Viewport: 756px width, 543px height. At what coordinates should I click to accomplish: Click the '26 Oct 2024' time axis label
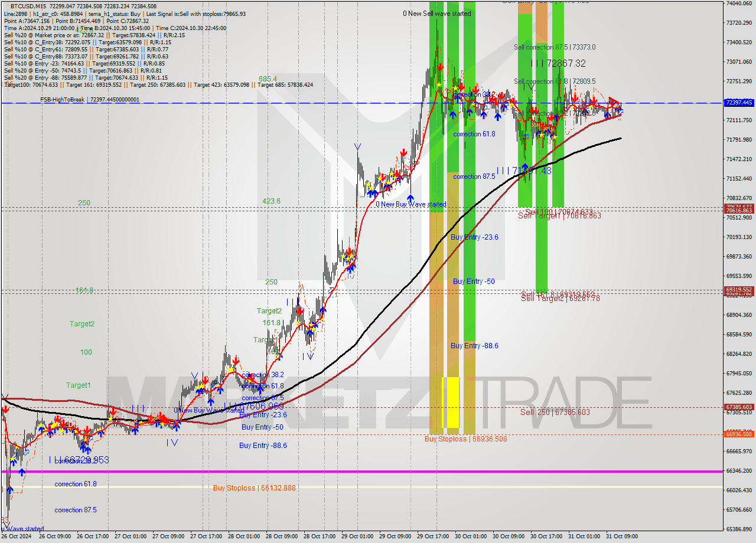click(x=17, y=537)
